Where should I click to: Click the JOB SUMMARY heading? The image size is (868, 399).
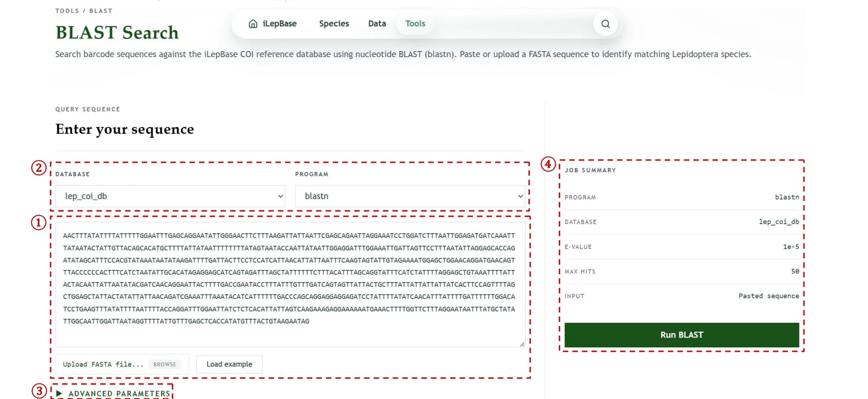coord(590,170)
